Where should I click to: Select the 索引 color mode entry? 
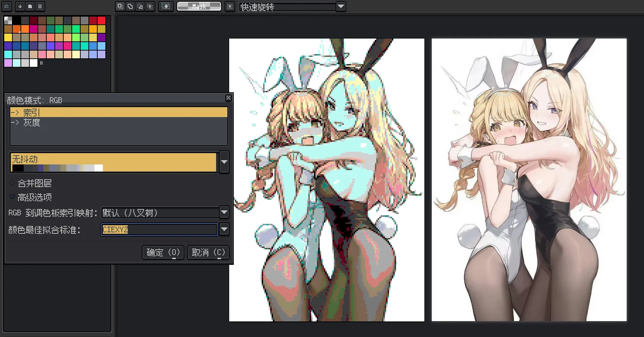pyautogui.click(x=119, y=112)
